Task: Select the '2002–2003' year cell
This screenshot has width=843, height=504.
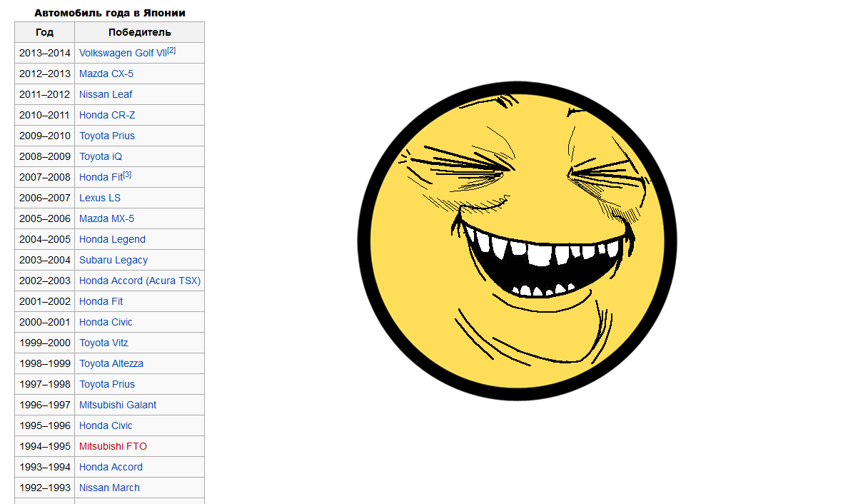Action: click(x=45, y=281)
